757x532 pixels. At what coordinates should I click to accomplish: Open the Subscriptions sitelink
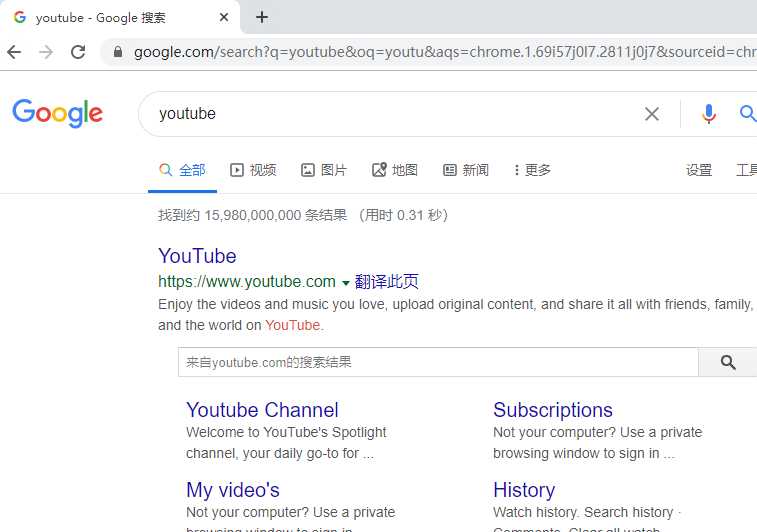pyautogui.click(x=553, y=410)
